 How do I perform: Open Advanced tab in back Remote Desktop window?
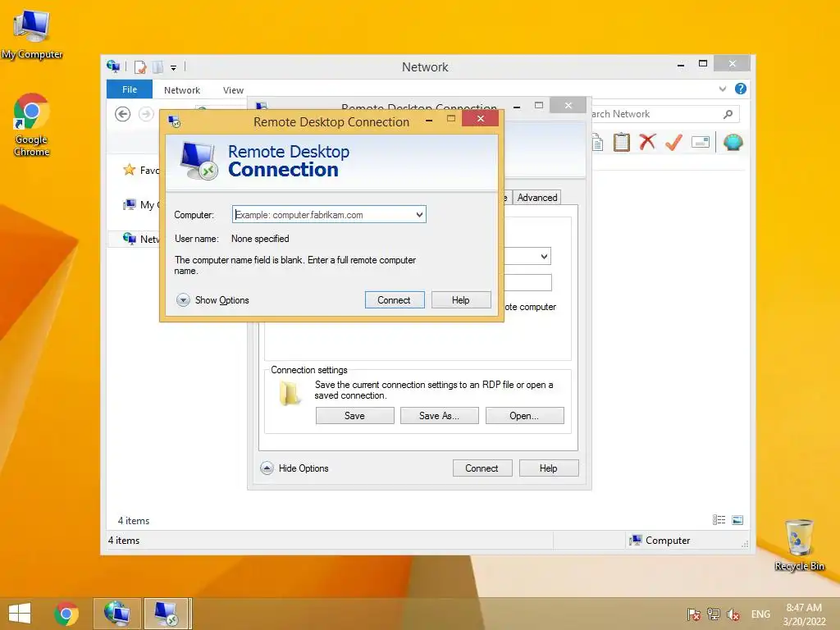click(x=537, y=197)
